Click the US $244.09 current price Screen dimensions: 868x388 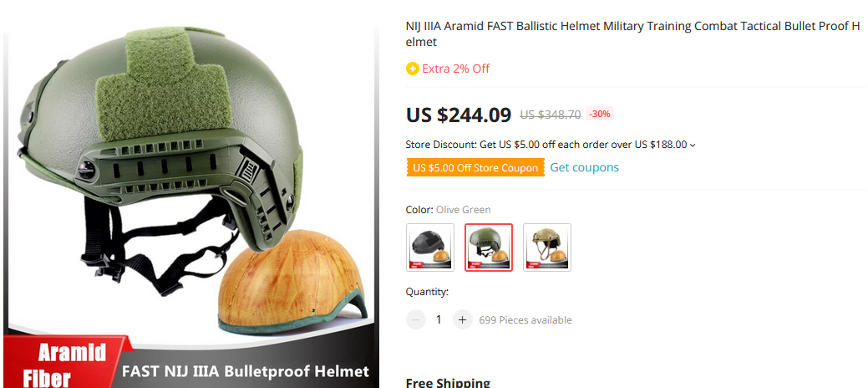coord(458,114)
